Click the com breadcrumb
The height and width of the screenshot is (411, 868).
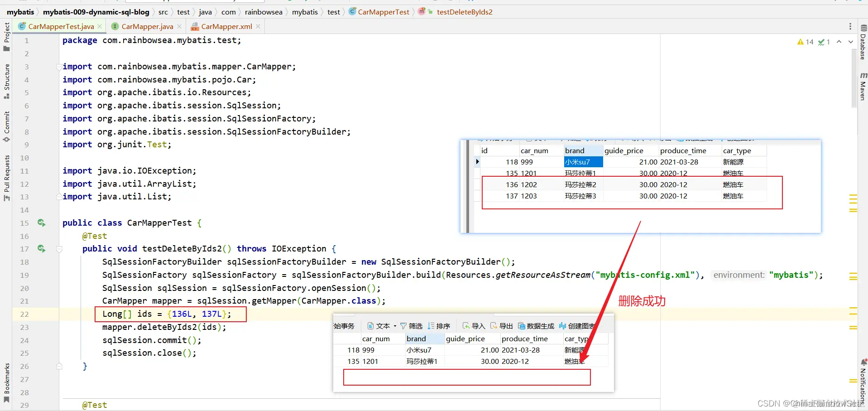point(229,12)
